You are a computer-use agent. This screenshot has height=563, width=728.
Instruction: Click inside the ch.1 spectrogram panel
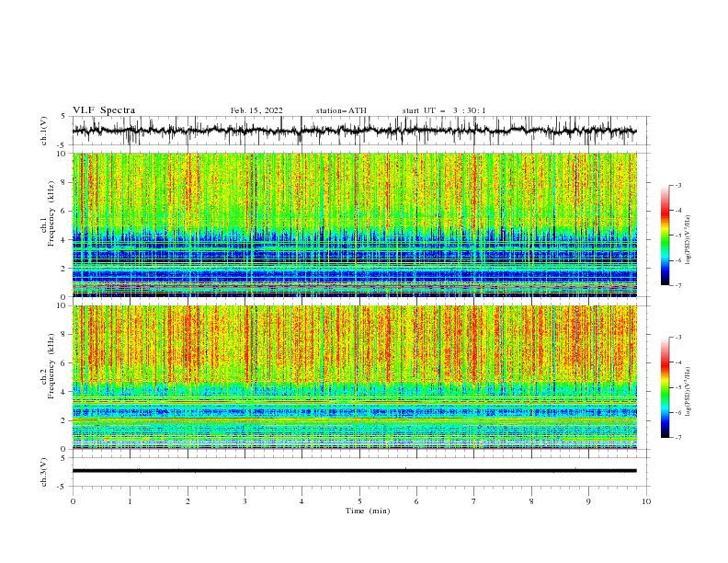click(354, 224)
